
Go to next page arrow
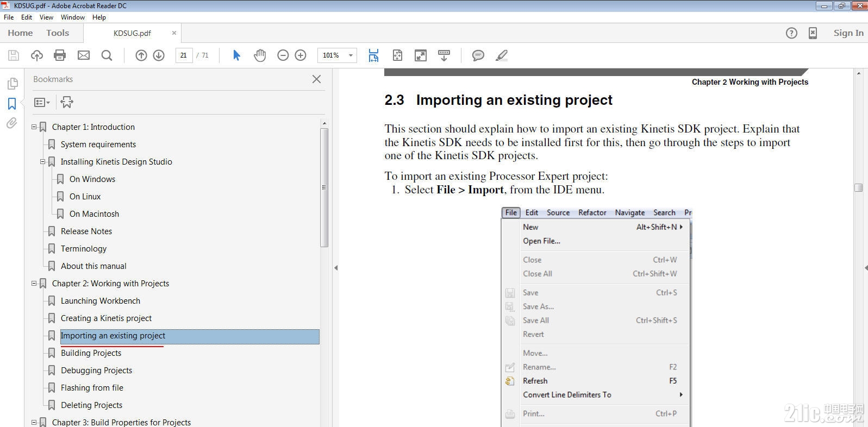pyautogui.click(x=159, y=55)
